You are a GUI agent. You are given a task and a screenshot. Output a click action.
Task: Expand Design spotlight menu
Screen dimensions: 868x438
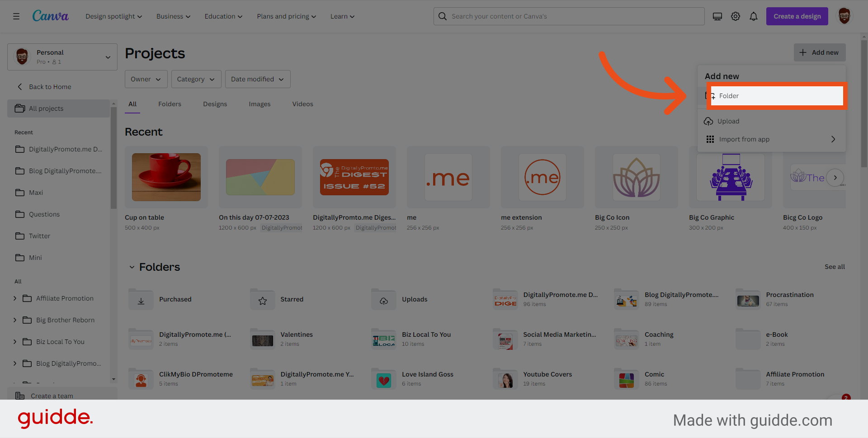tap(114, 16)
